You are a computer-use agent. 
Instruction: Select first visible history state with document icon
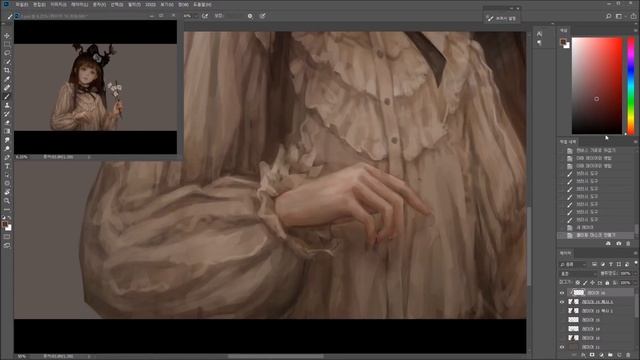(x=596, y=150)
